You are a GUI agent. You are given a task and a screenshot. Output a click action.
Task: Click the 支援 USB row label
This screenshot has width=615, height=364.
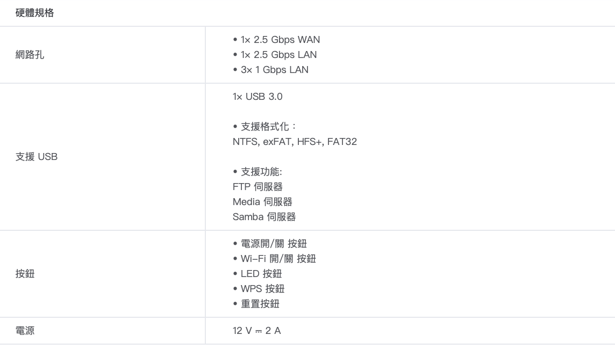tap(37, 157)
